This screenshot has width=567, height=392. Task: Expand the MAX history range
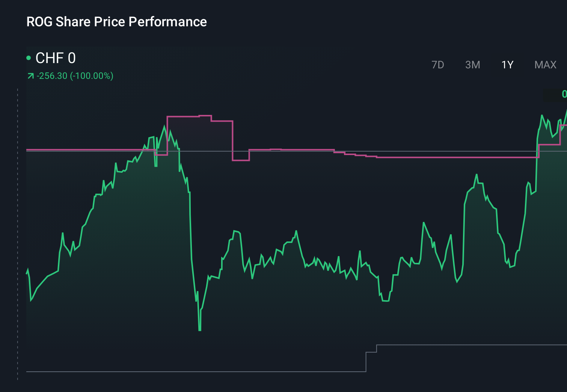coord(545,65)
